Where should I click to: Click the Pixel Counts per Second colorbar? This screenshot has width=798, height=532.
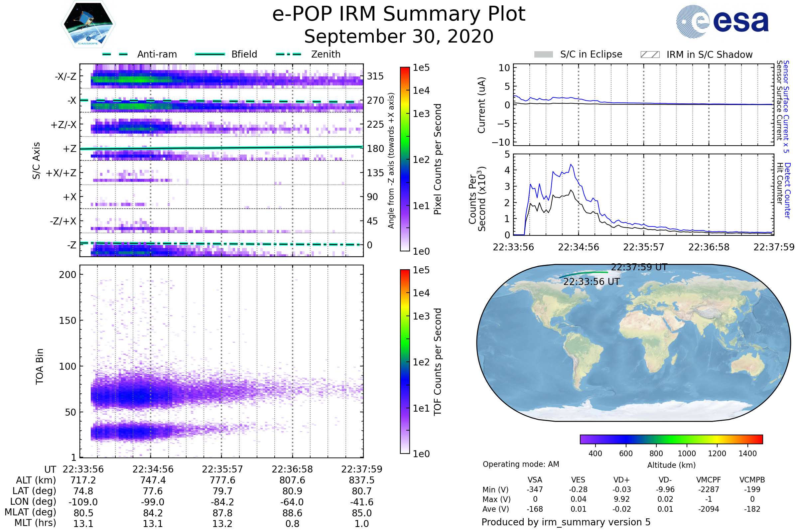click(405, 159)
